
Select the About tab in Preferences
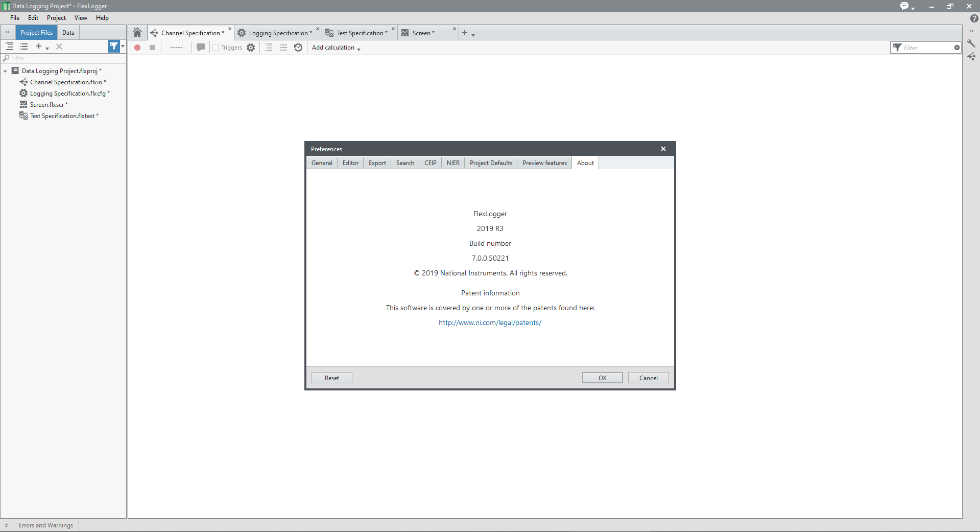tap(585, 163)
